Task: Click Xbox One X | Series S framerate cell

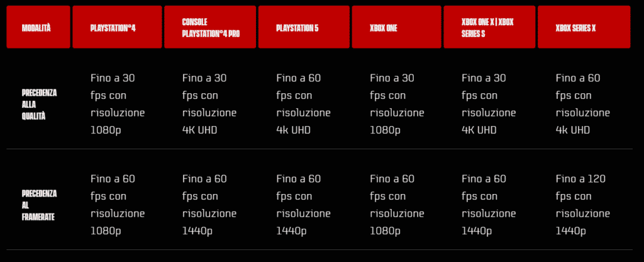Action: tap(489, 205)
